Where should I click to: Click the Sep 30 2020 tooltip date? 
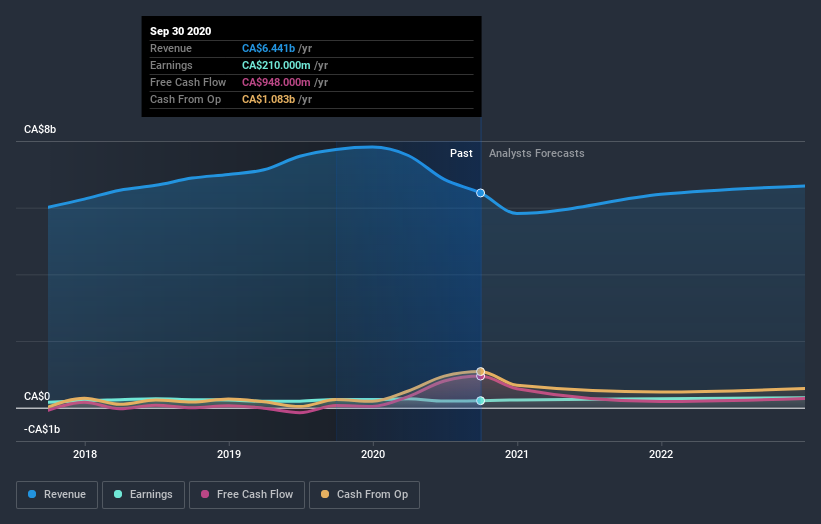pyautogui.click(x=181, y=31)
